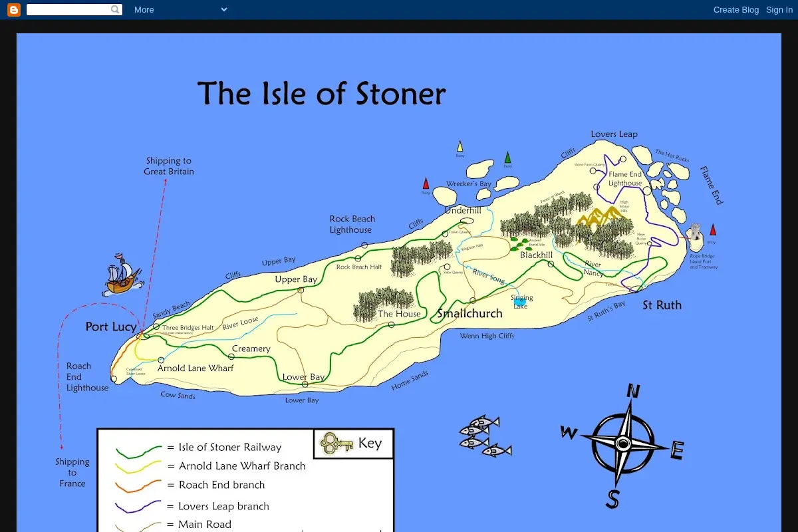The width and height of the screenshot is (798, 532).
Task: Click the red buoy beside Rope Bridge Island
Action: (713, 230)
